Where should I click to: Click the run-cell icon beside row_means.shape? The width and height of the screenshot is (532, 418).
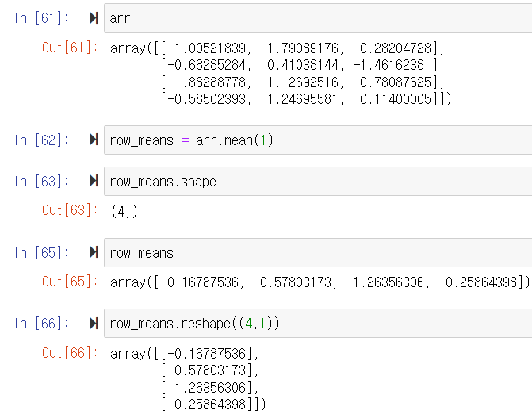[94, 181]
